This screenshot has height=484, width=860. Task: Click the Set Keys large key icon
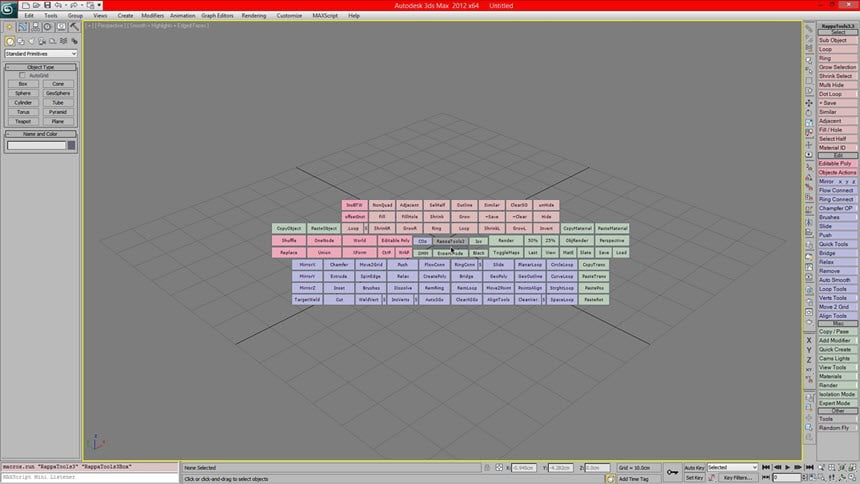(x=672, y=472)
